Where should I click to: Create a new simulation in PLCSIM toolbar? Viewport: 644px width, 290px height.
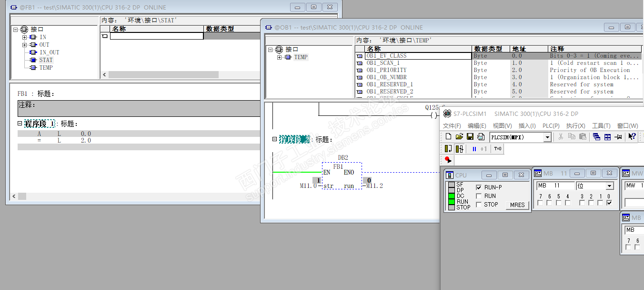click(x=449, y=137)
